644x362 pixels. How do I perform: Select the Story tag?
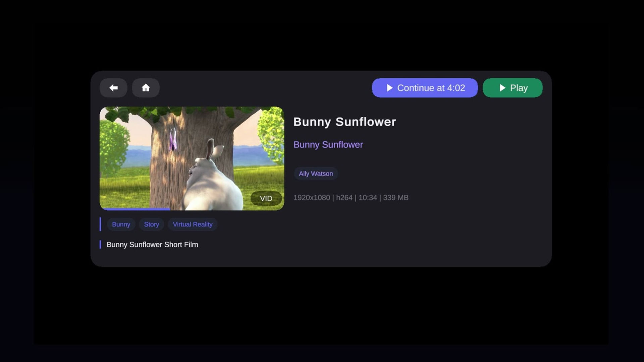tap(152, 224)
